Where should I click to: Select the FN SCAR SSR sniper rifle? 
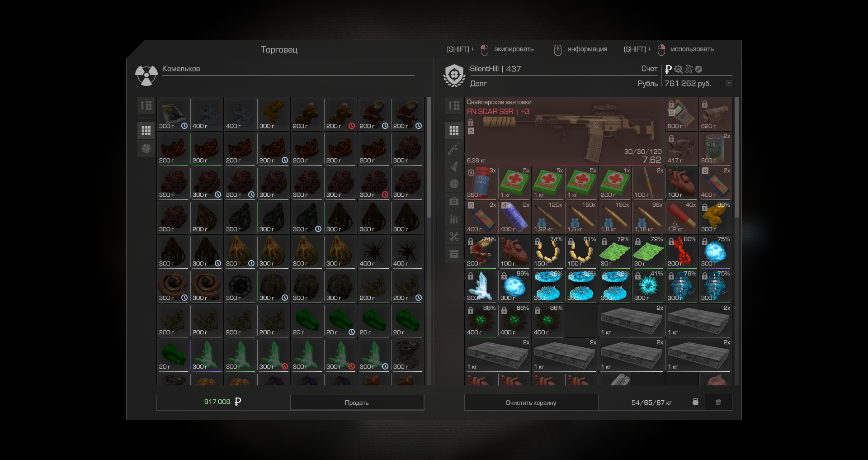point(564,131)
